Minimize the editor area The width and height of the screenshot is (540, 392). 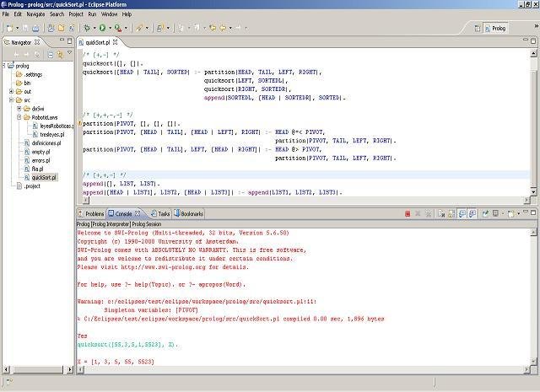(x=526, y=40)
